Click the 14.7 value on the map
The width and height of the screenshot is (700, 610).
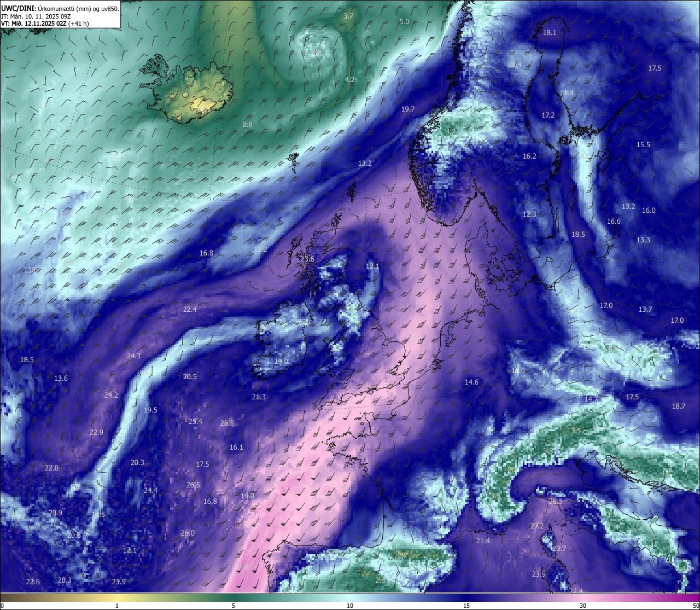[x=591, y=399]
